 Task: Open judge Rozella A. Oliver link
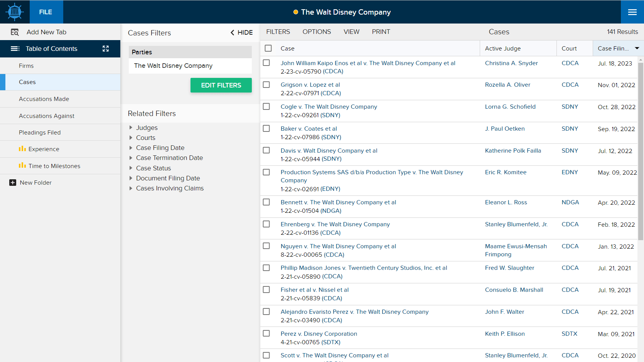pos(507,85)
